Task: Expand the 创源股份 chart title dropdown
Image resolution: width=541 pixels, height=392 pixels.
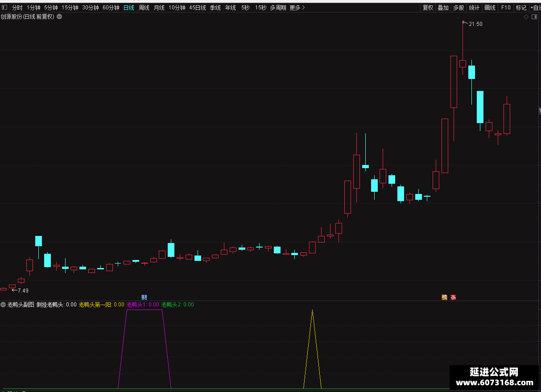Action: [59, 17]
